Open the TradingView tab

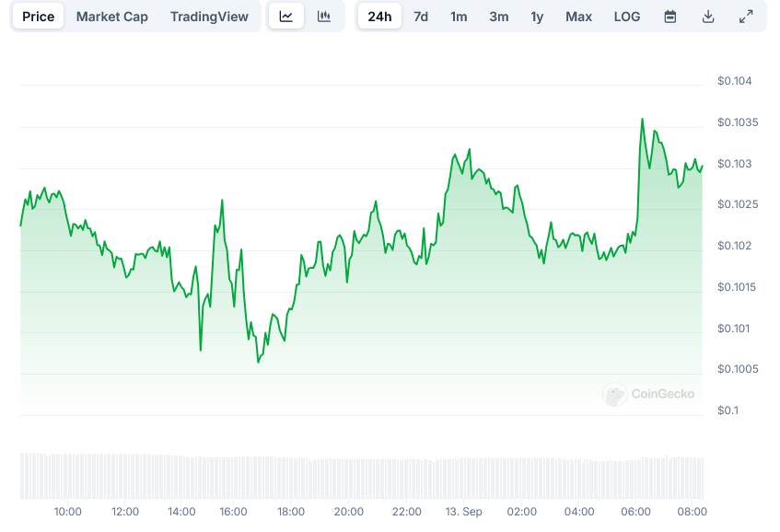point(209,17)
